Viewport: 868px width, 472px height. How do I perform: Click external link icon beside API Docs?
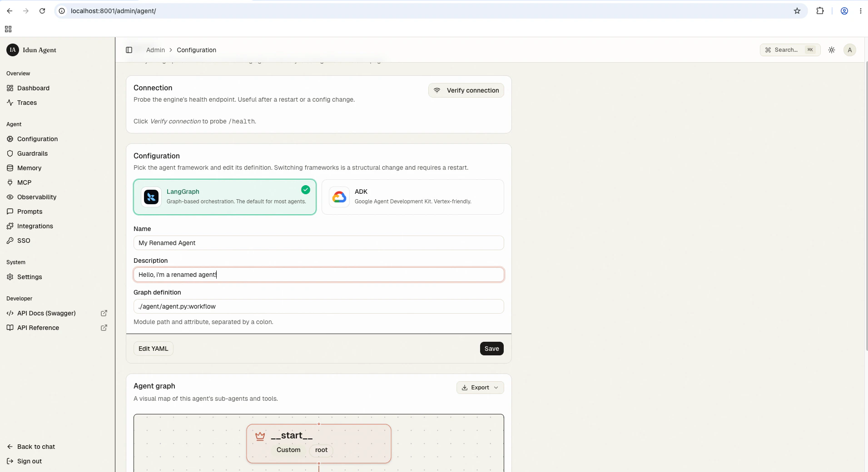tap(104, 313)
